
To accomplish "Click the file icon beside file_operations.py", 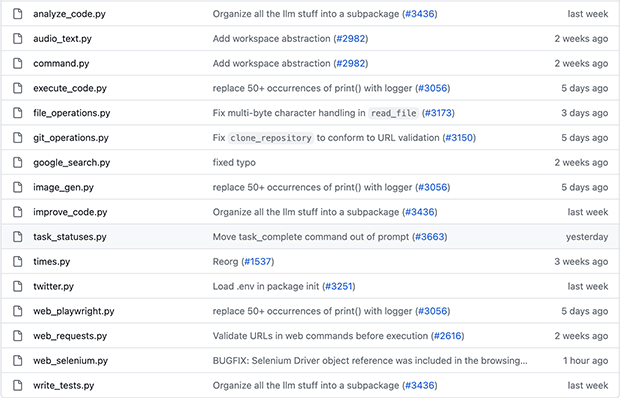I will (x=18, y=113).
